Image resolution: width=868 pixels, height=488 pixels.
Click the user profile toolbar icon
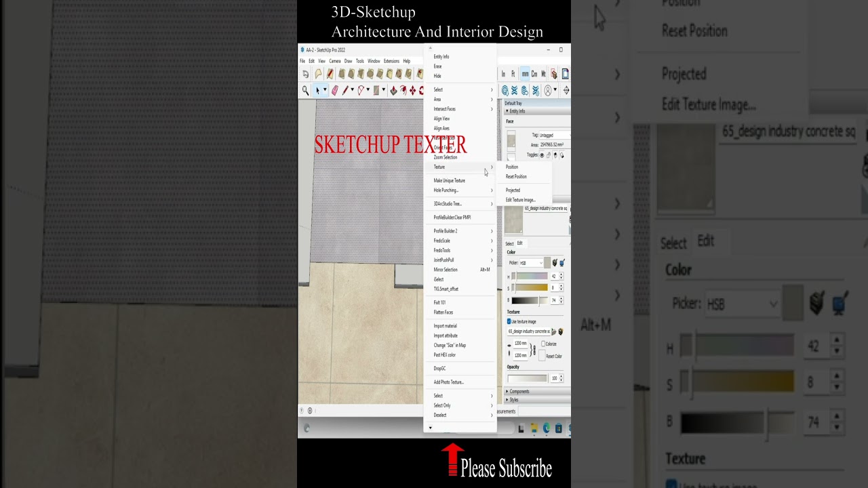[x=547, y=90]
